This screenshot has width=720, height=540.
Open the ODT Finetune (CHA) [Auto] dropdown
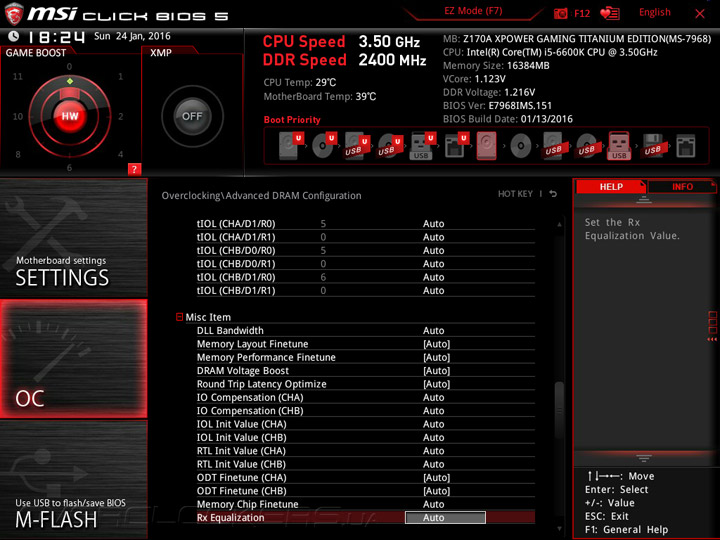436,478
